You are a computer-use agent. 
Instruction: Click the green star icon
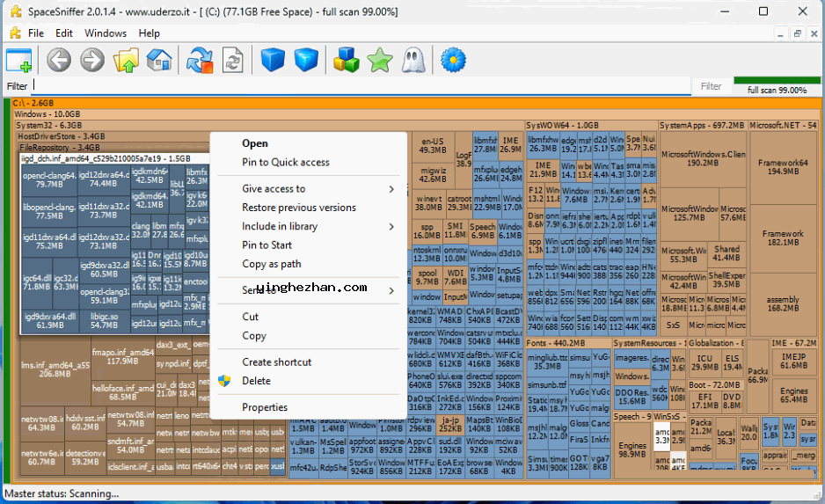380,60
